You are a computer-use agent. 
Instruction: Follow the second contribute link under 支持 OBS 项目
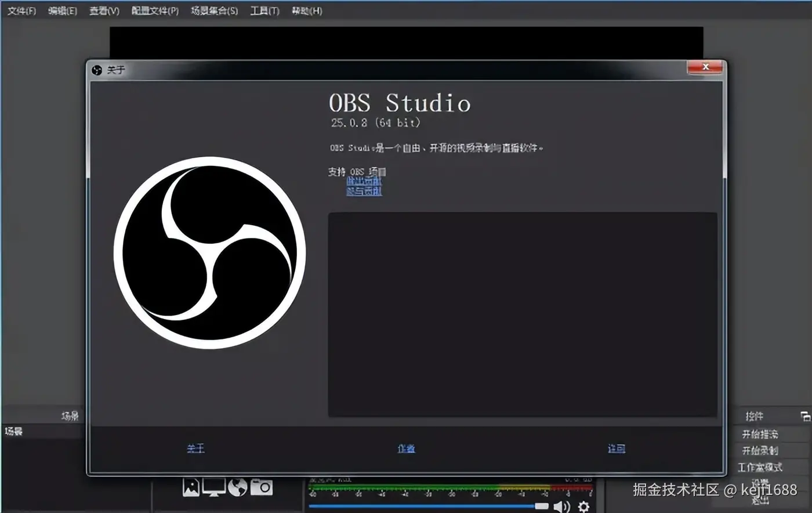point(364,191)
